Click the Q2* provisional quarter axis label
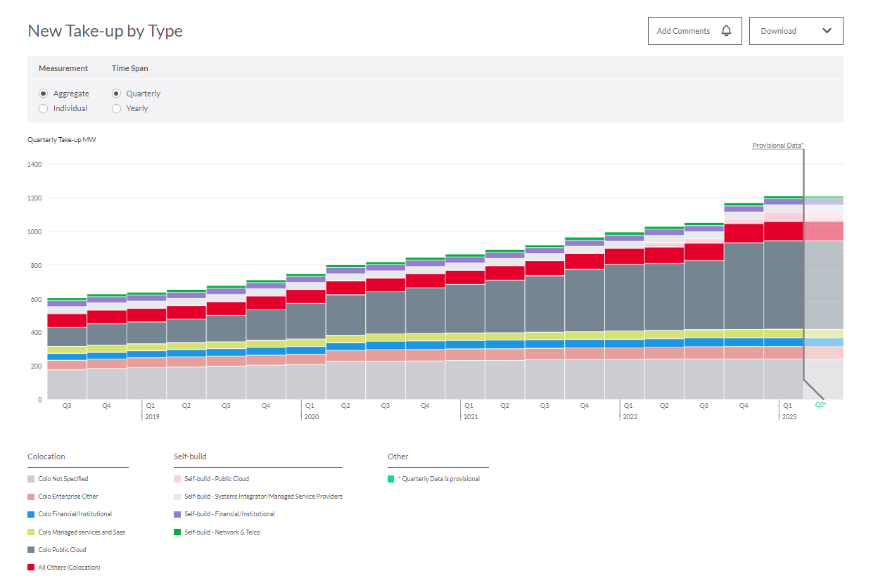Screen dimensions: 878x588 pos(820,405)
